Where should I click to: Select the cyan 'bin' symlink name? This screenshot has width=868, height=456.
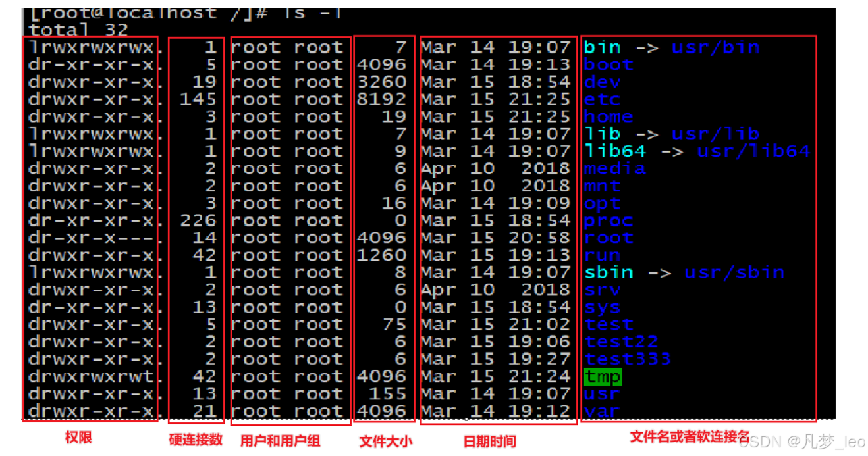point(603,47)
